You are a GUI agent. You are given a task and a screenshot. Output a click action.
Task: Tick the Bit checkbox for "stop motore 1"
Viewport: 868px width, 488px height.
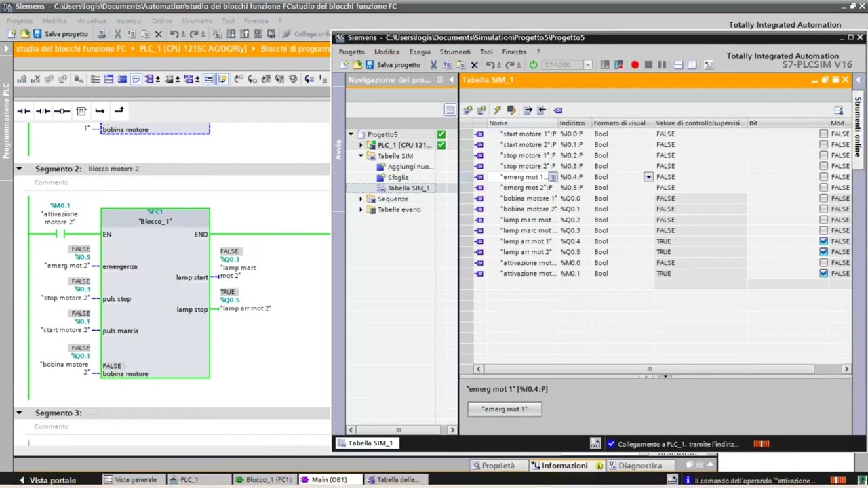coord(824,155)
